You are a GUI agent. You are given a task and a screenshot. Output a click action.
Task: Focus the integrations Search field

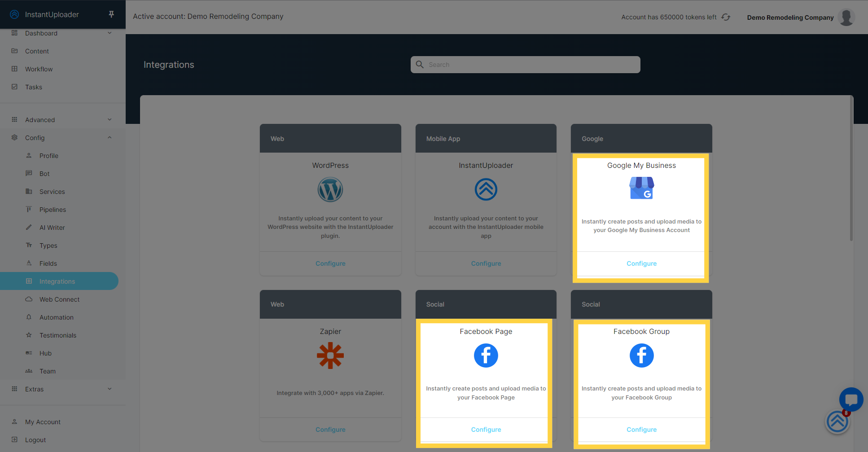(x=525, y=65)
